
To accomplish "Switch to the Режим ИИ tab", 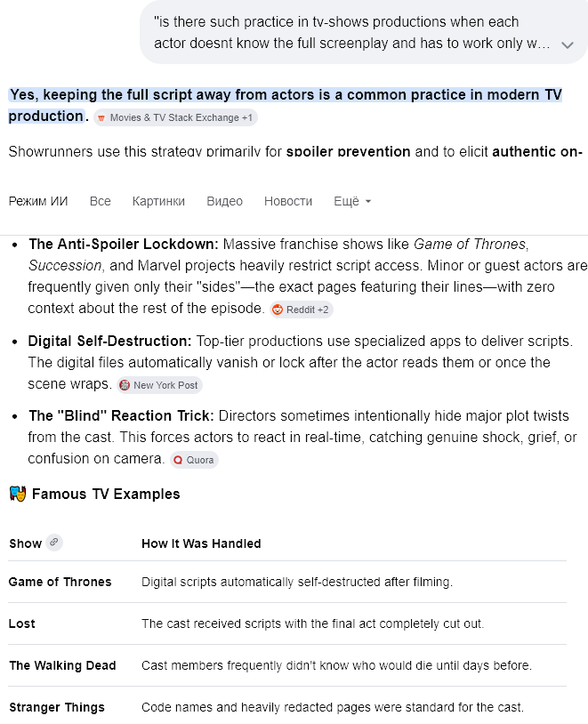I will click(x=38, y=201).
